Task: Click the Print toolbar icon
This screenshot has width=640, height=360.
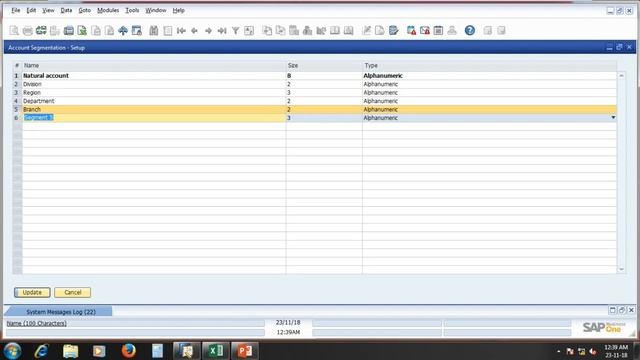Action: [x=28, y=31]
